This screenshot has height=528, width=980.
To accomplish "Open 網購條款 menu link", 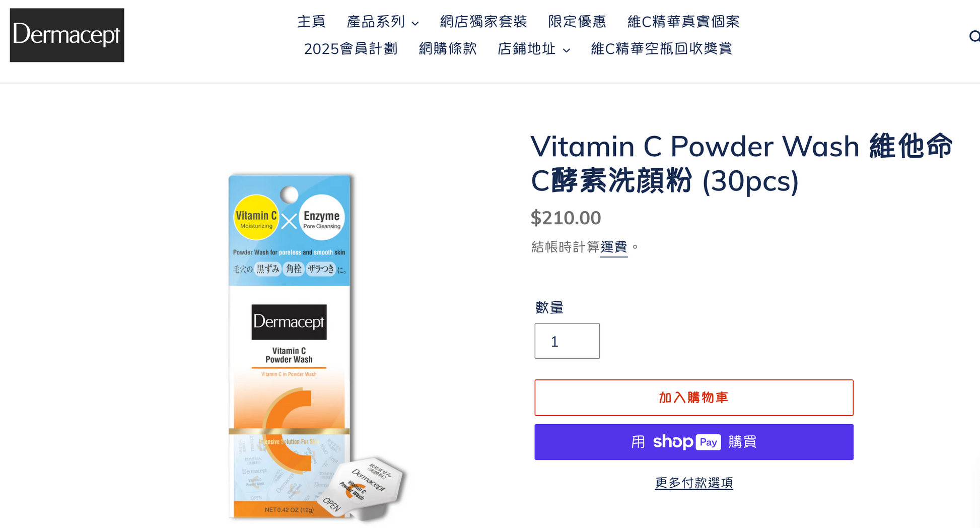I will [x=448, y=49].
